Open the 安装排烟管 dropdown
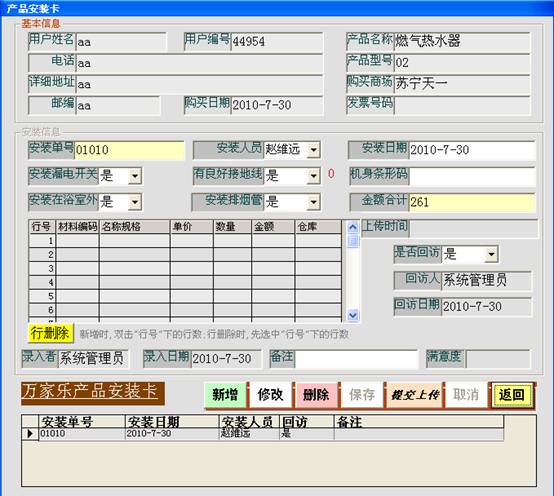554x496 pixels. (313, 202)
